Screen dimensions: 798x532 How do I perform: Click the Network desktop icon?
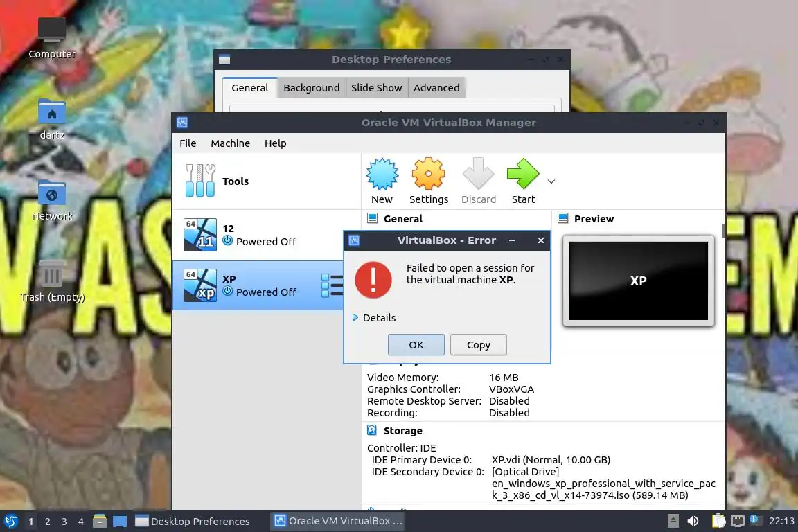(x=52, y=200)
